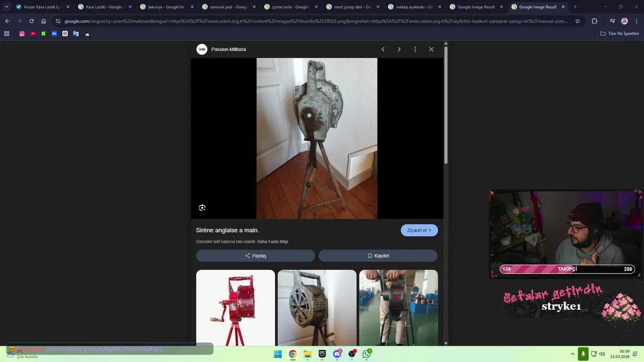Open the apps grid bookmark

point(7,34)
